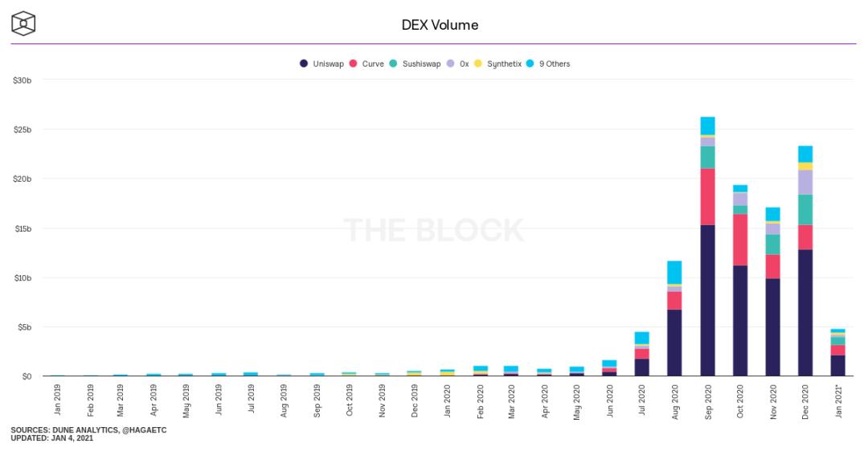Toggle the Curve legend dot
Viewport: 868px width, 456px height.
353,64
